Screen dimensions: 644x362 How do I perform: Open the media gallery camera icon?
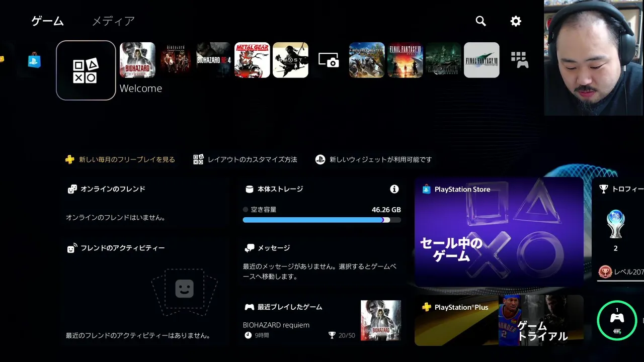329,60
